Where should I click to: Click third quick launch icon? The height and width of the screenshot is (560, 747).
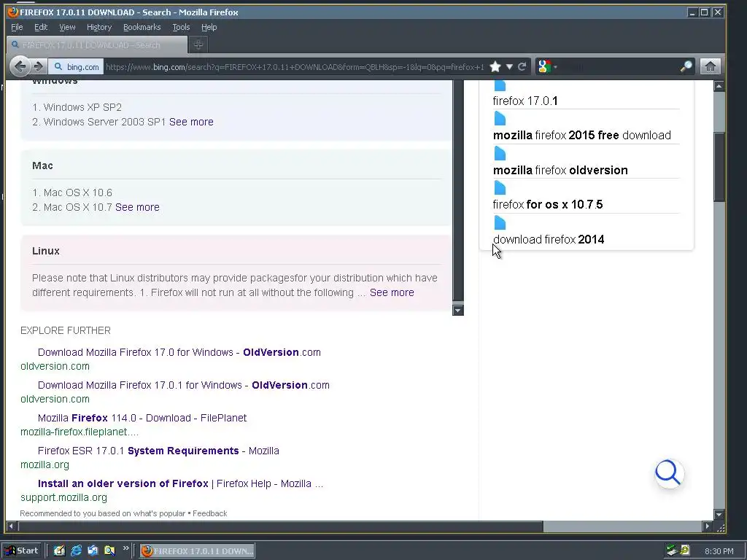point(93,551)
